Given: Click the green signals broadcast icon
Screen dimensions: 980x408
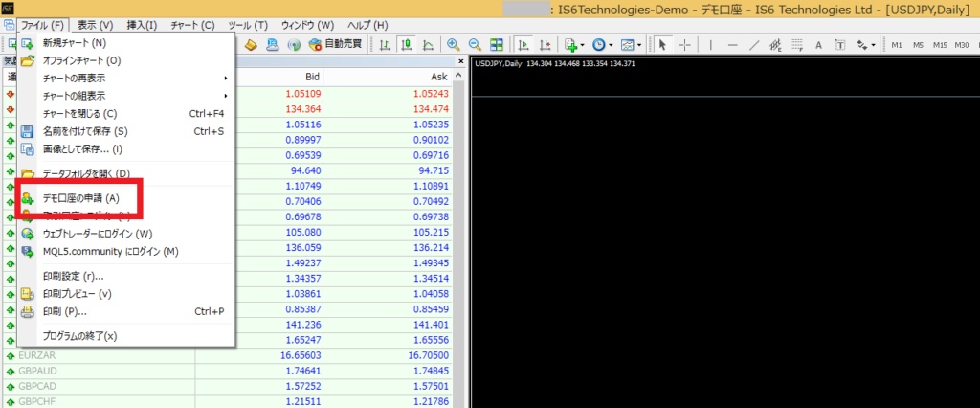Looking at the screenshot, I should [x=294, y=45].
